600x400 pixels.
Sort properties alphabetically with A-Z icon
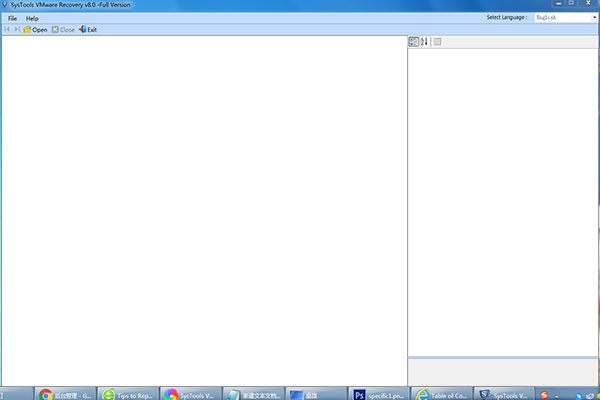pos(424,42)
